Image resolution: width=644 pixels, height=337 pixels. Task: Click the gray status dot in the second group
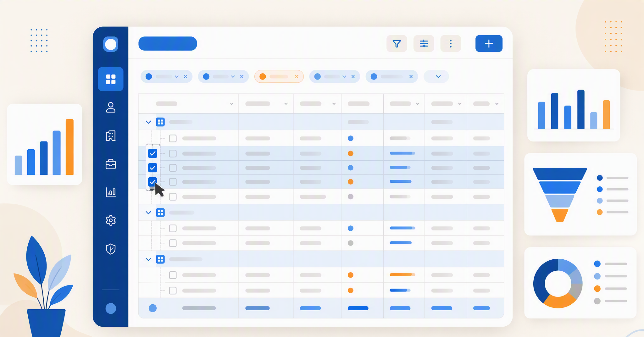click(x=351, y=243)
